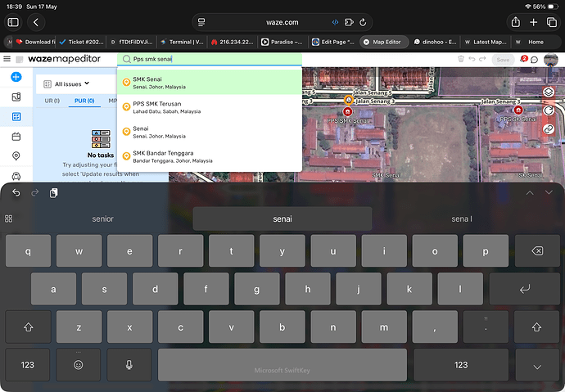Viewport: 565px width, 392px height.
Task: Switch to the UR (1) tab
Action: coord(52,101)
